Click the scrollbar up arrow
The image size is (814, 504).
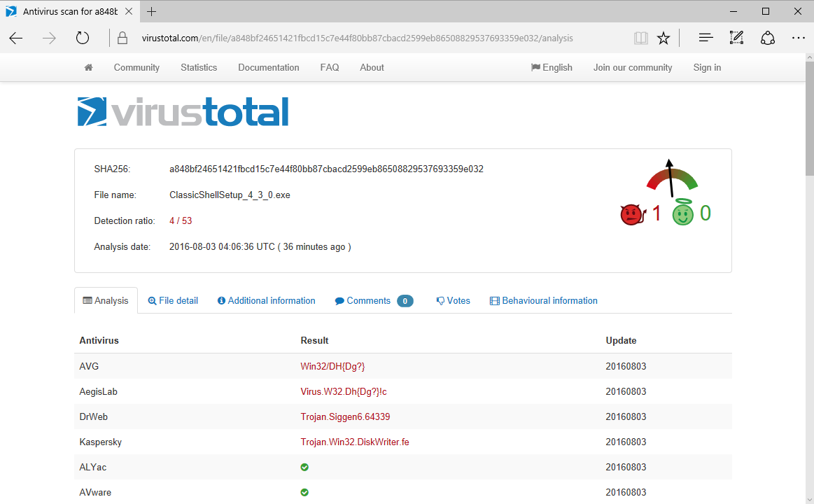click(809, 57)
